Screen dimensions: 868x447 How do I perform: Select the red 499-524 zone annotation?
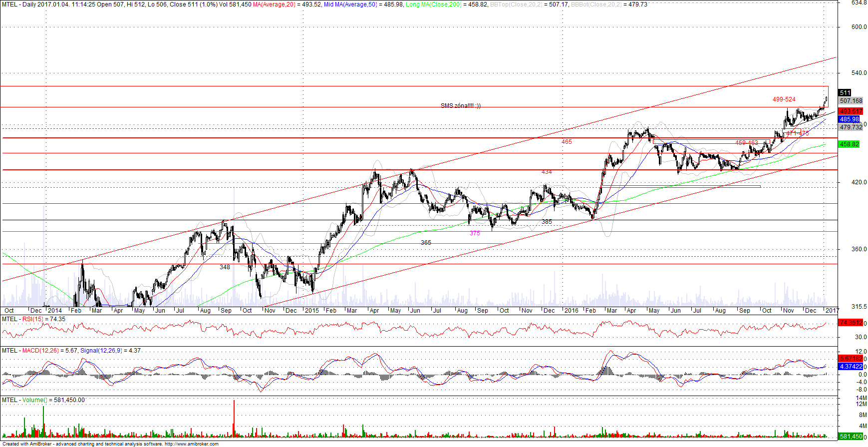[784, 99]
